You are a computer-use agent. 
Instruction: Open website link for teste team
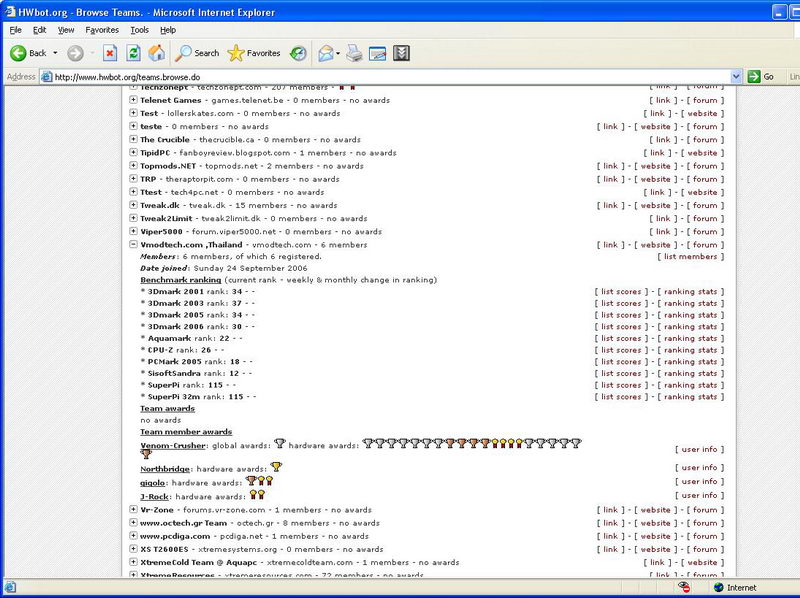pos(655,127)
